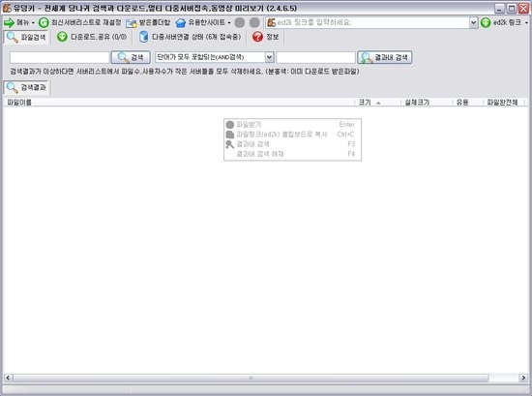Switch to the 파일검색 tab
Image resolution: width=532 pixels, height=396 pixels.
(x=26, y=37)
